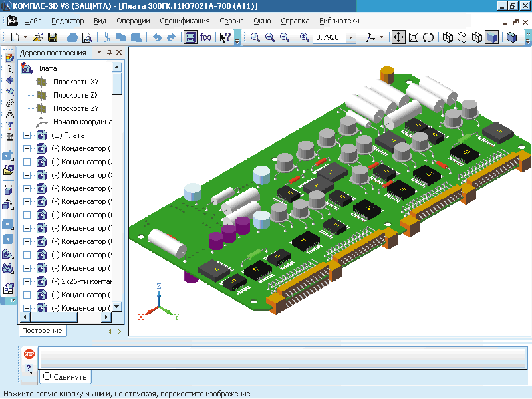
Task: Open the Окно menu
Action: tap(262, 21)
